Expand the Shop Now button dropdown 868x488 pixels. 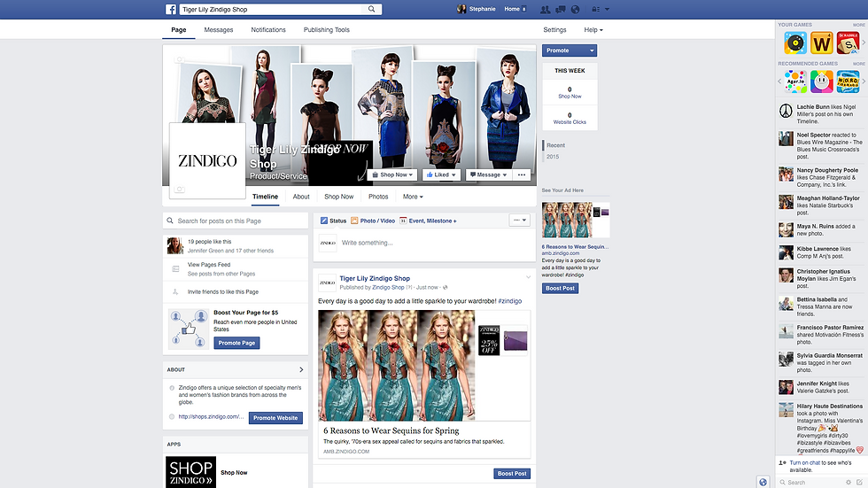(391, 174)
